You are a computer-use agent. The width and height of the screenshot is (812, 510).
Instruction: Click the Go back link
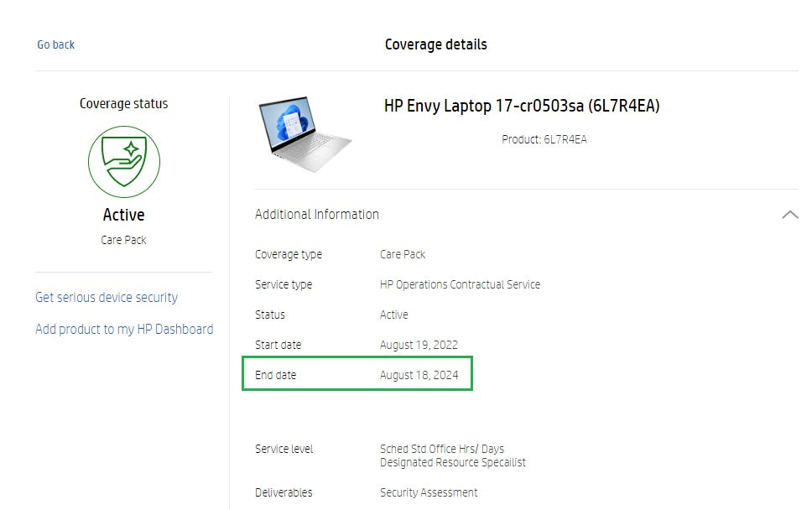pos(55,44)
